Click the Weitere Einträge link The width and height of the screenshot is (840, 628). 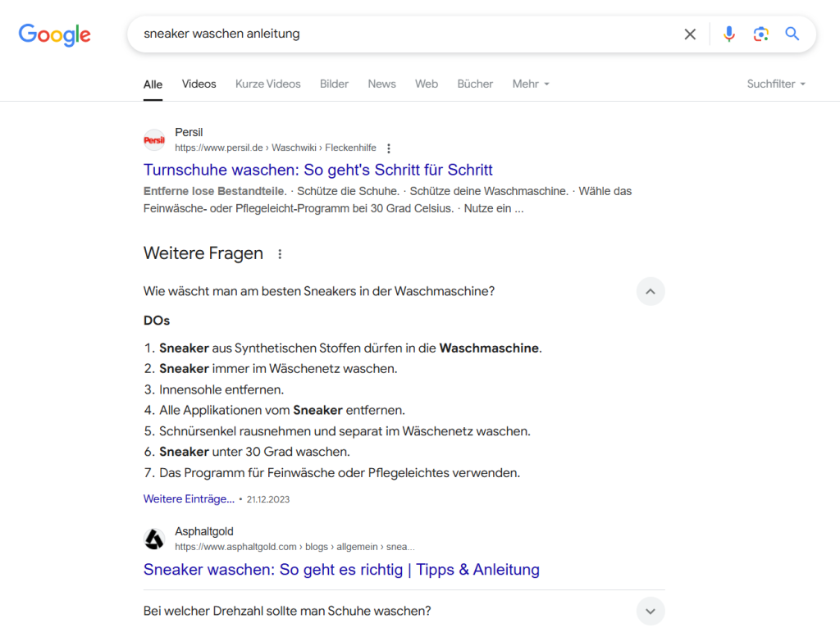click(x=189, y=498)
